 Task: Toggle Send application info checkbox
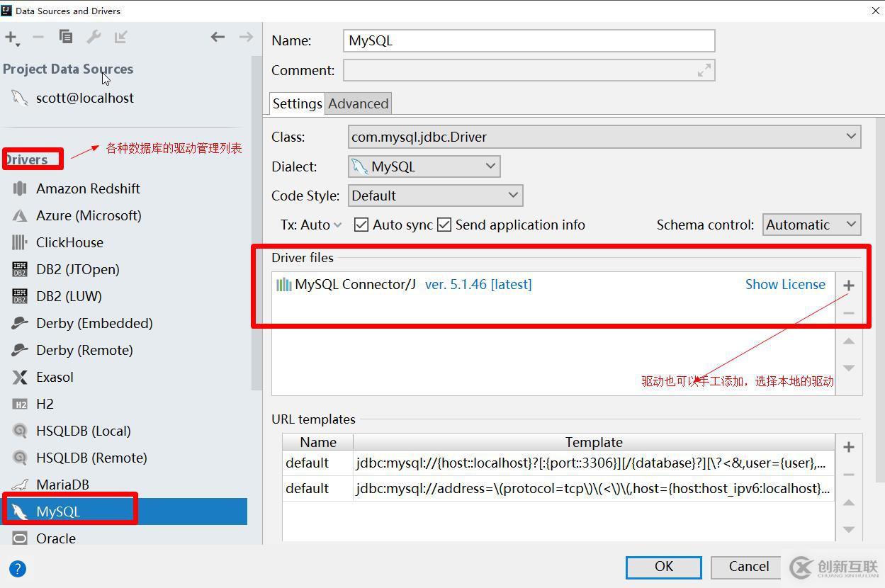coord(444,225)
